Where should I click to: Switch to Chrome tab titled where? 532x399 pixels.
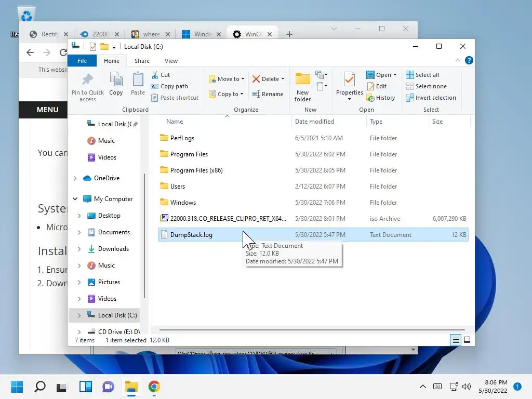(150, 34)
